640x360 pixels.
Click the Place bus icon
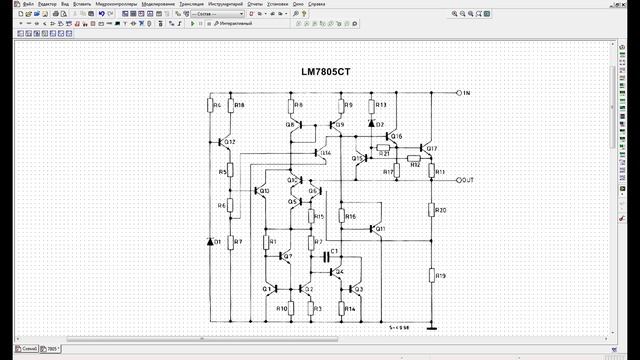coord(179,24)
